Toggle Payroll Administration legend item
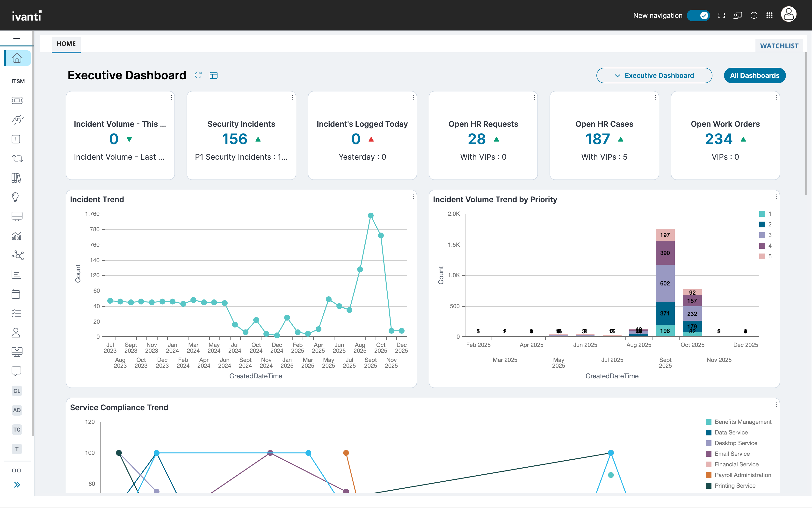This screenshot has height=508, width=812. [739, 475]
